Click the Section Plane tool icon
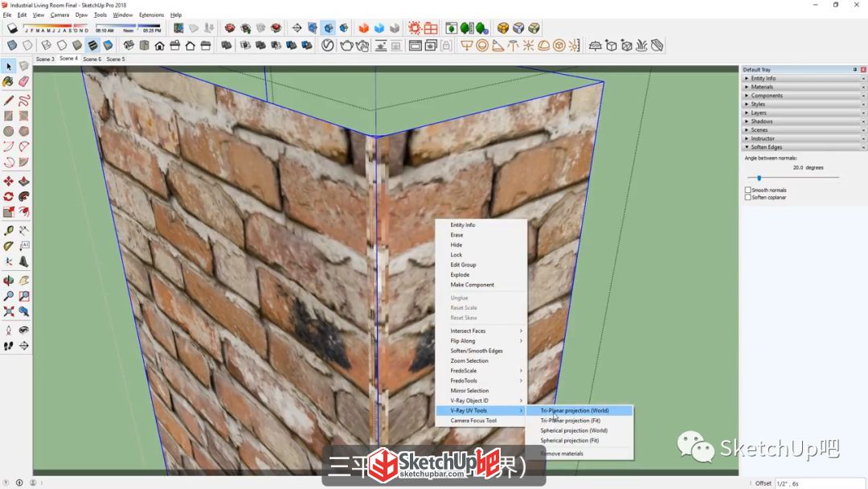The width and height of the screenshot is (868, 489). pyautogui.click(x=297, y=27)
